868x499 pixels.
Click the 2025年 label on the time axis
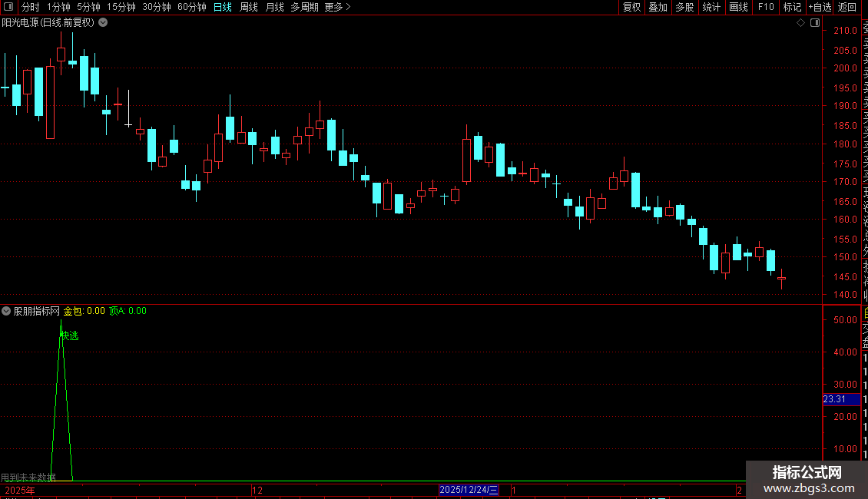(x=20, y=490)
